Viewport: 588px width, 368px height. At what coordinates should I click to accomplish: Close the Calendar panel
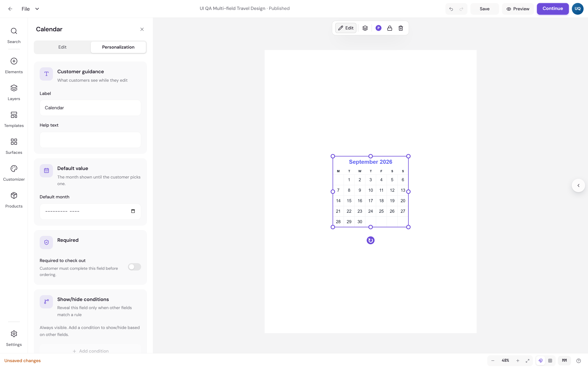(x=142, y=29)
